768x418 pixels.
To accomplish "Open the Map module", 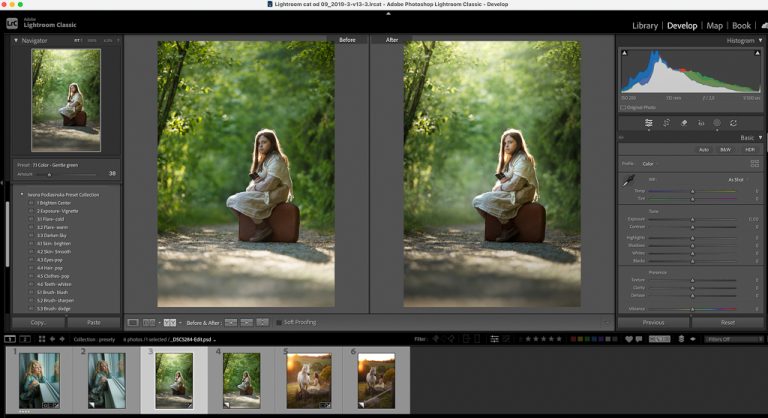I will [x=714, y=25].
